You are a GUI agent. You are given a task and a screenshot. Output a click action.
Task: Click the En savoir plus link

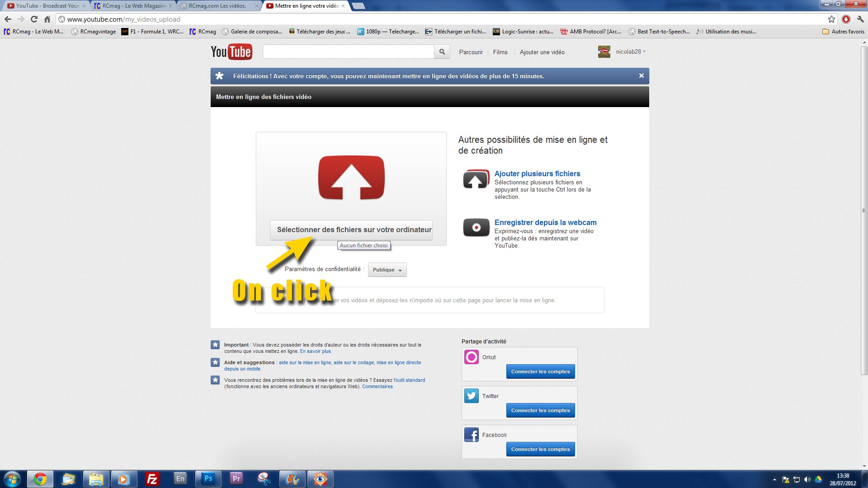tap(315, 351)
